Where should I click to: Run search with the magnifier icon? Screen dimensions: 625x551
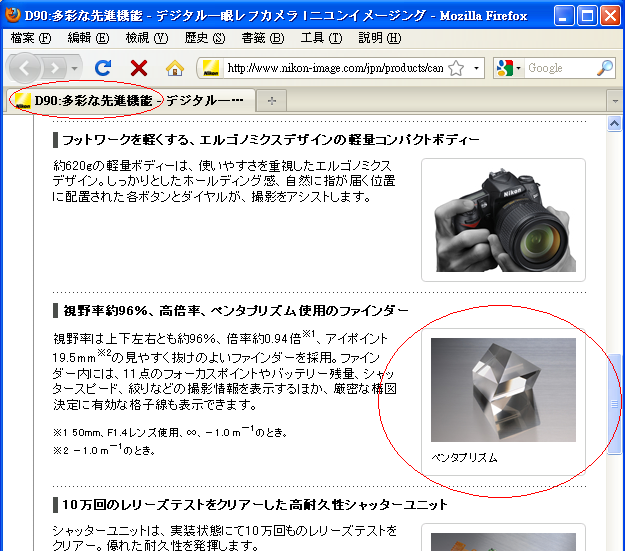(x=605, y=68)
